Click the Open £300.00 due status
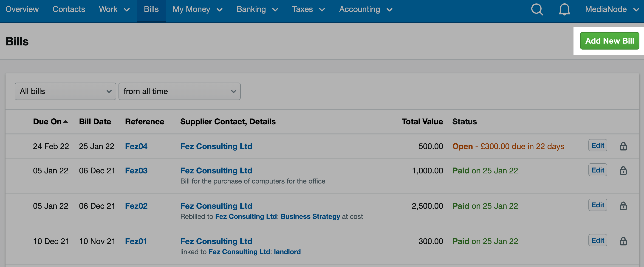 (508, 146)
